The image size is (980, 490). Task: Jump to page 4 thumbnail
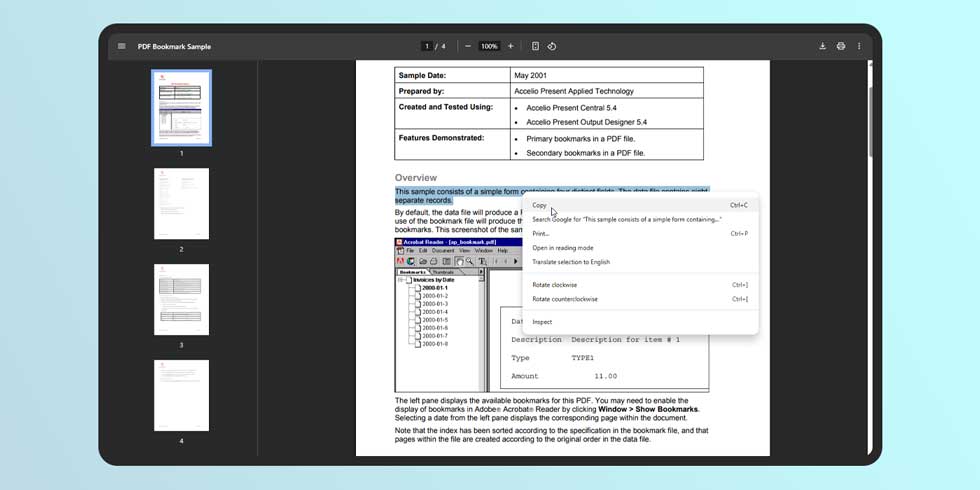pyautogui.click(x=181, y=395)
